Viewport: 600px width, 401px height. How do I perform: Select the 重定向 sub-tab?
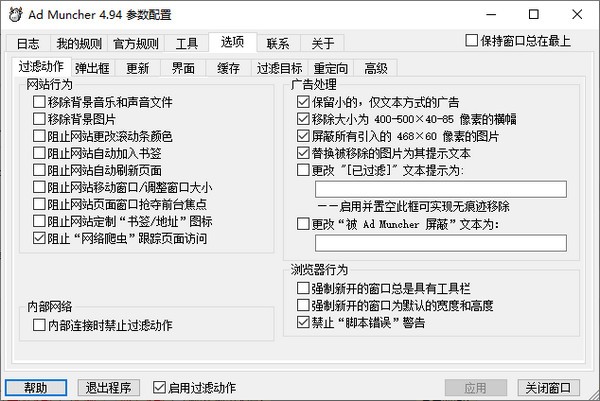(x=331, y=68)
